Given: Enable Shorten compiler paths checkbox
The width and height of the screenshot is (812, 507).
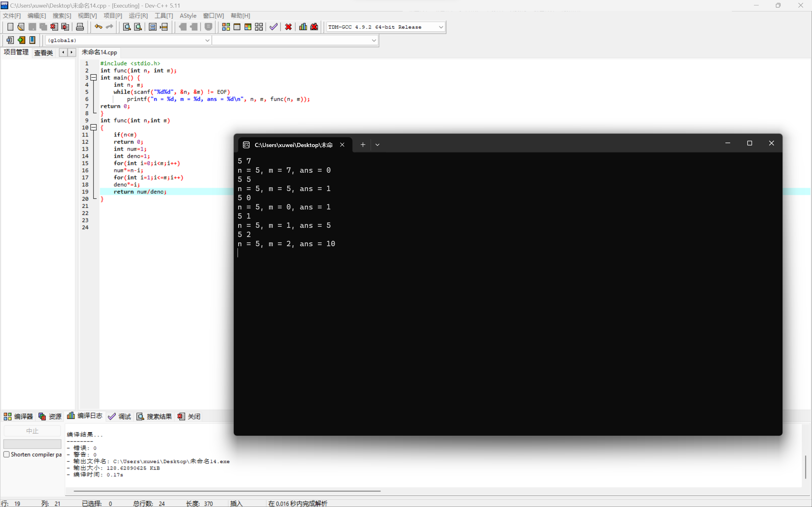Looking at the screenshot, I should point(6,454).
